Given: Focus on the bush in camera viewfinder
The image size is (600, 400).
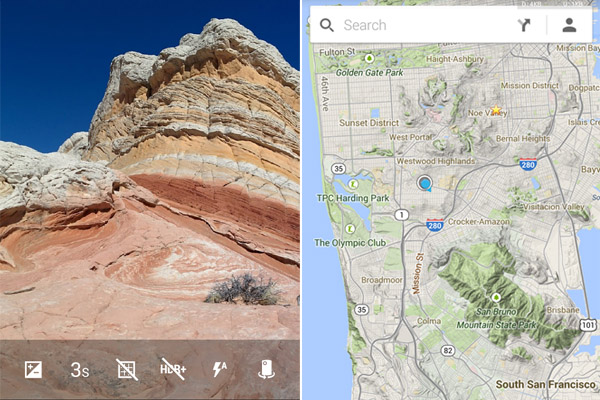Looking at the screenshot, I should [x=242, y=289].
